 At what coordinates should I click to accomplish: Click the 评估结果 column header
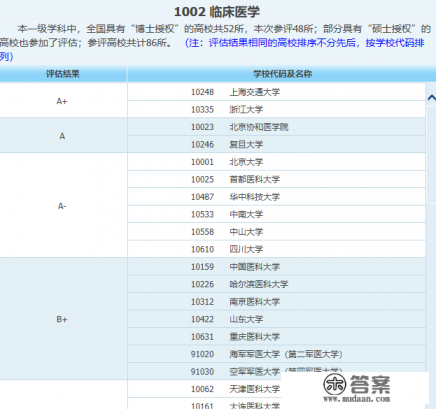click(63, 74)
